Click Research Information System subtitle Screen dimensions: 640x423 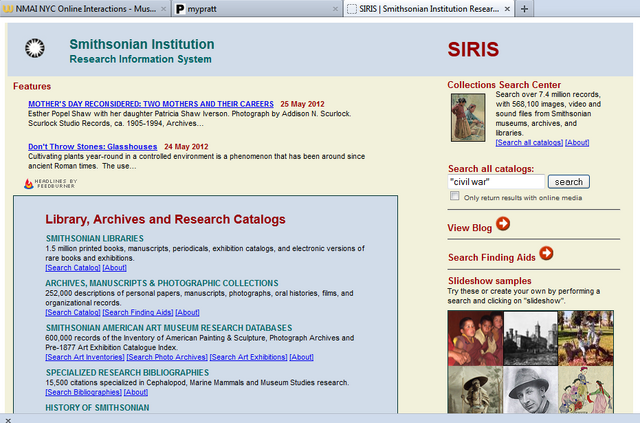(140, 59)
